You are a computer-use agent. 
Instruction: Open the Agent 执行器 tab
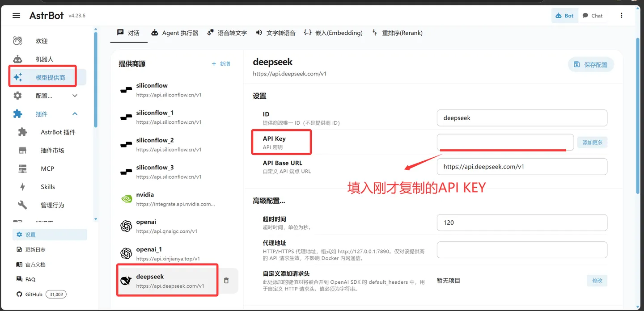[x=175, y=33]
